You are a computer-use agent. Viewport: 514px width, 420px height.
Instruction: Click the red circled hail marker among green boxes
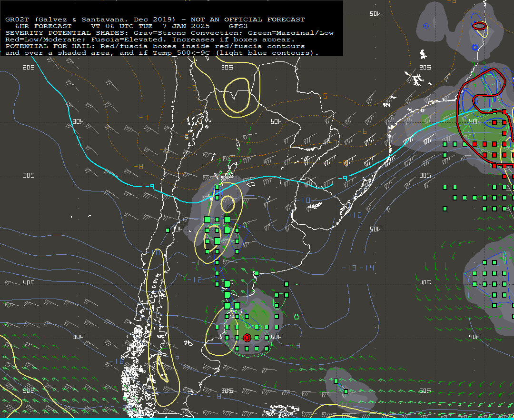(247, 338)
